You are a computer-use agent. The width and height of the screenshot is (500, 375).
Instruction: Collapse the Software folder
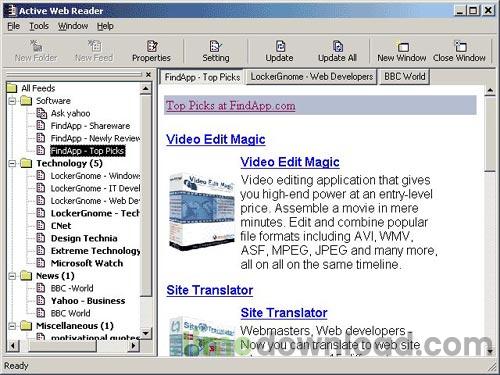(12, 101)
